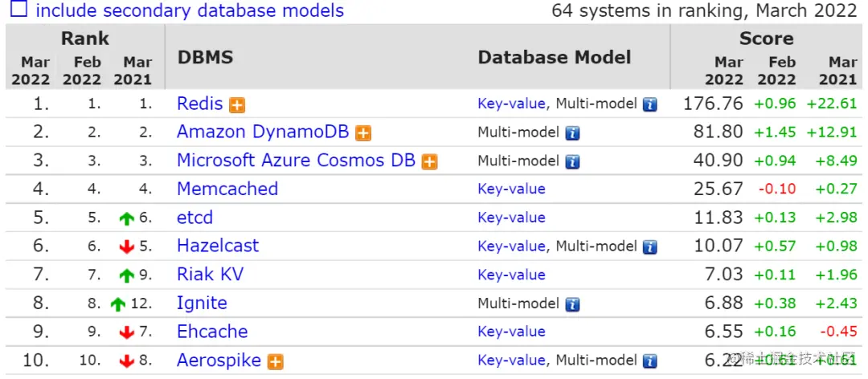Click info icon in the Hazelcast row
The image size is (868, 379).
click(649, 247)
